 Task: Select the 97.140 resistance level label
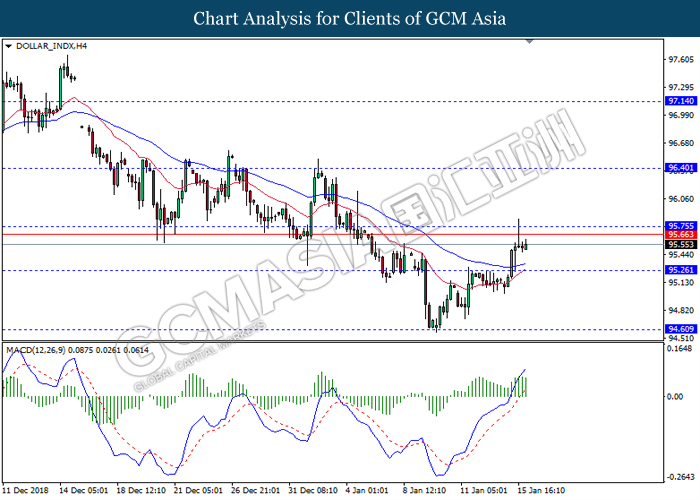coord(681,101)
